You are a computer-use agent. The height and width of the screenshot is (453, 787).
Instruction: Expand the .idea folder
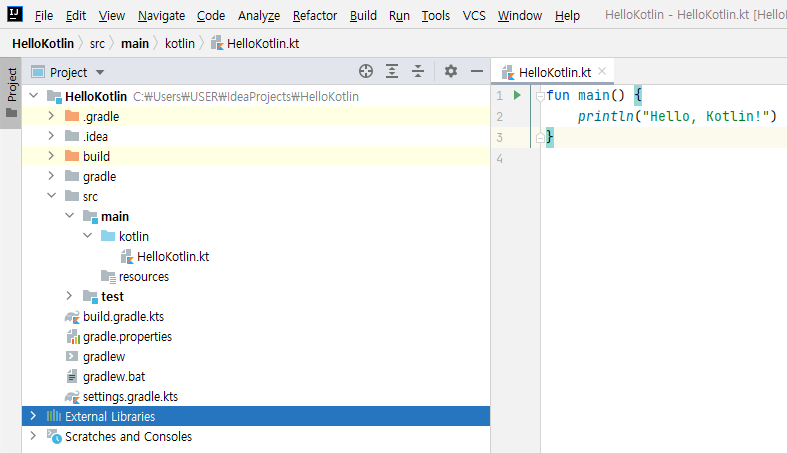[51, 135]
